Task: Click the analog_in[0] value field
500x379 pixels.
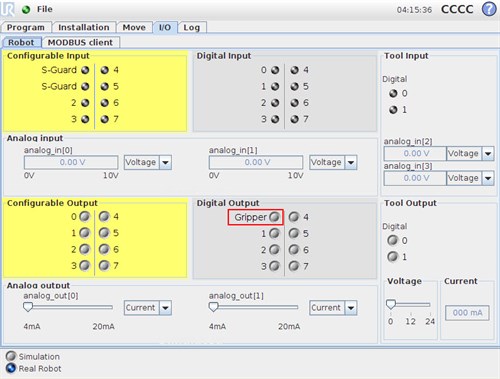Action: [x=71, y=162]
